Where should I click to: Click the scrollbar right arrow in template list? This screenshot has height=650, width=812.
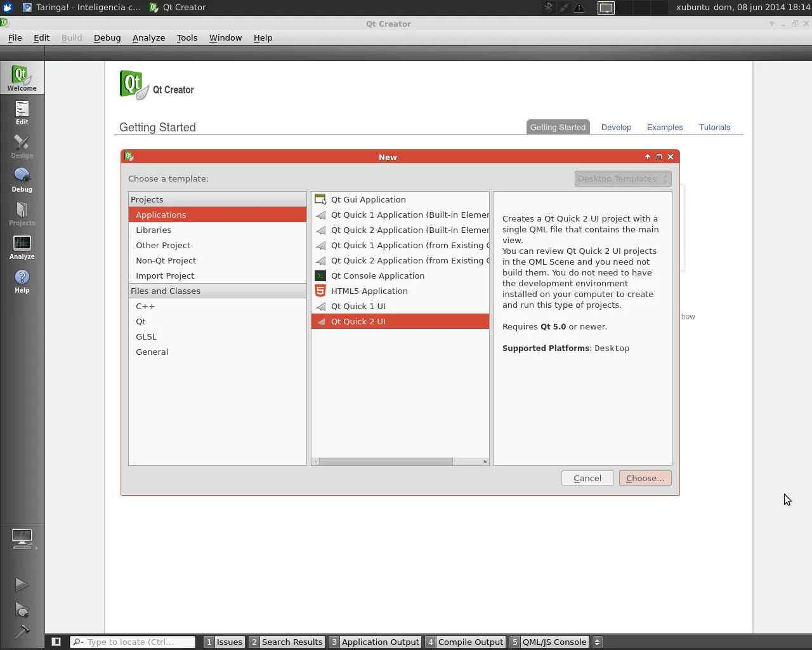(x=485, y=461)
